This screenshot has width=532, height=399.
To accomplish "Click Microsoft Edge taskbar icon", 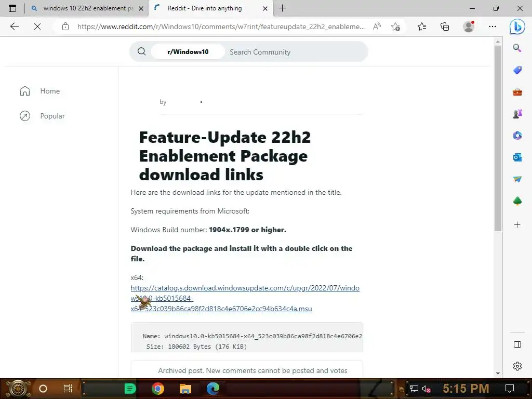I will [213, 389].
